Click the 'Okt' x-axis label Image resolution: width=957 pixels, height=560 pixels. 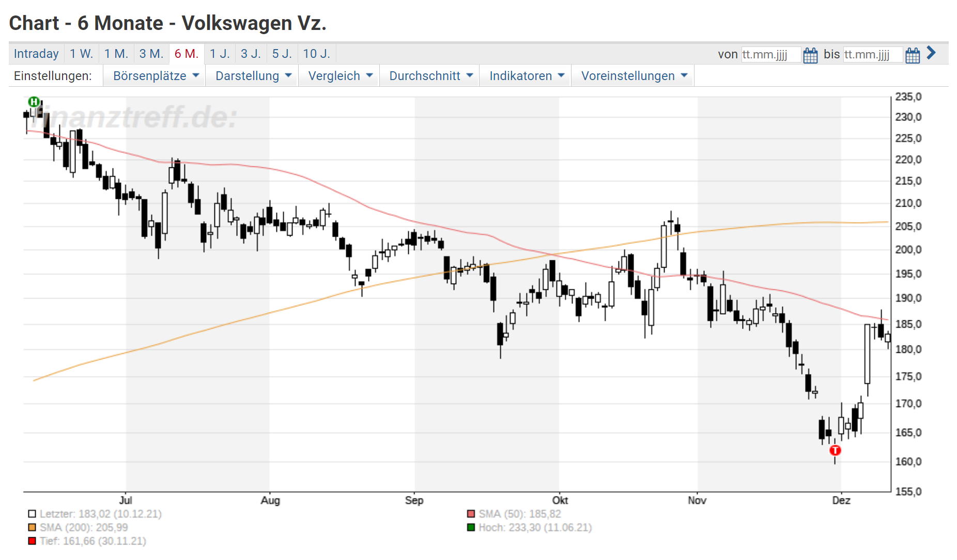pos(560,500)
